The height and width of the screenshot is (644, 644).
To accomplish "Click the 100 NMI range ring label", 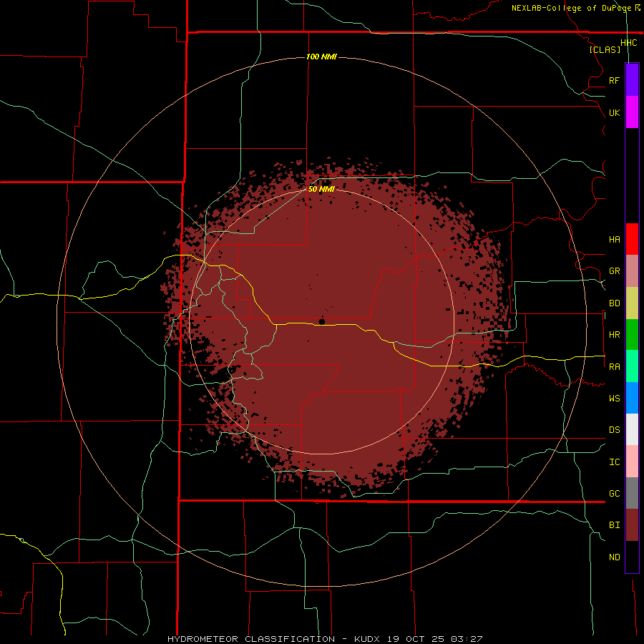I will coord(321,57).
